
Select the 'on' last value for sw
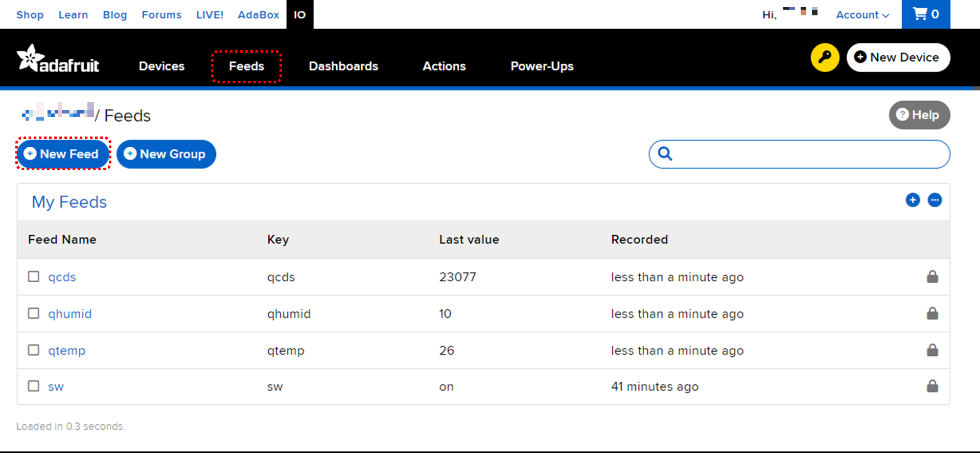[446, 387]
